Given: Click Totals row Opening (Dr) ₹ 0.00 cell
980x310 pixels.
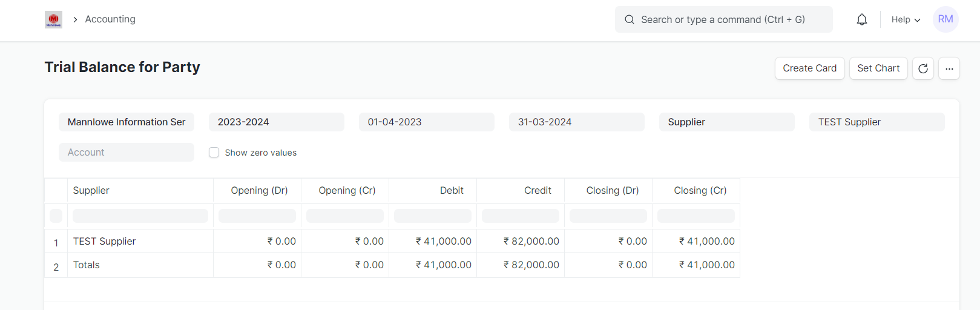Looking at the screenshot, I should (257, 265).
